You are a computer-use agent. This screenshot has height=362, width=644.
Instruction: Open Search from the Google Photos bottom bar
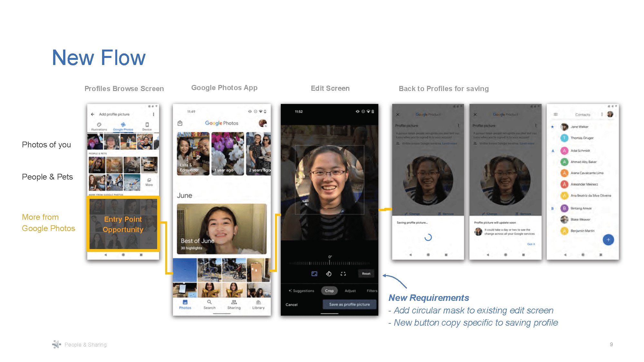(x=209, y=304)
